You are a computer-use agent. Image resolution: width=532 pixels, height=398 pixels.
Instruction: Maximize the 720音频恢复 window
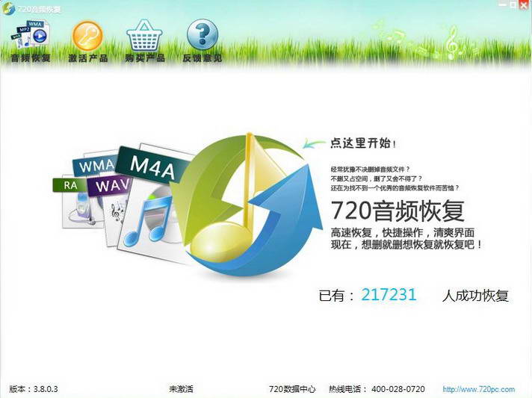click(x=513, y=4)
